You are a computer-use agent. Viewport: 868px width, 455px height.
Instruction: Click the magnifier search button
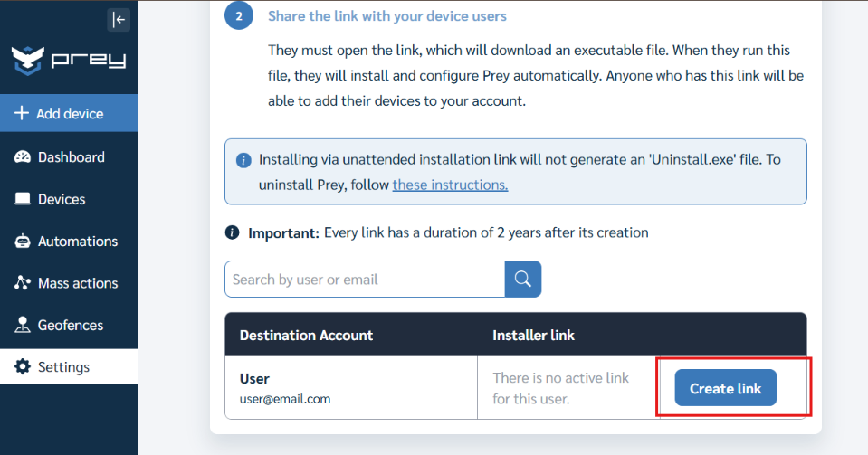[x=522, y=279]
